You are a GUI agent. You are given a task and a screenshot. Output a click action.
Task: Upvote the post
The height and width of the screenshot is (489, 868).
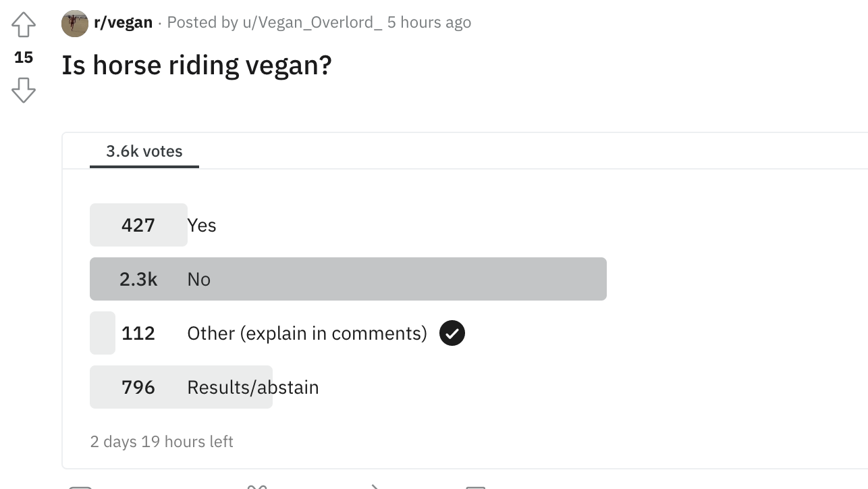point(23,23)
